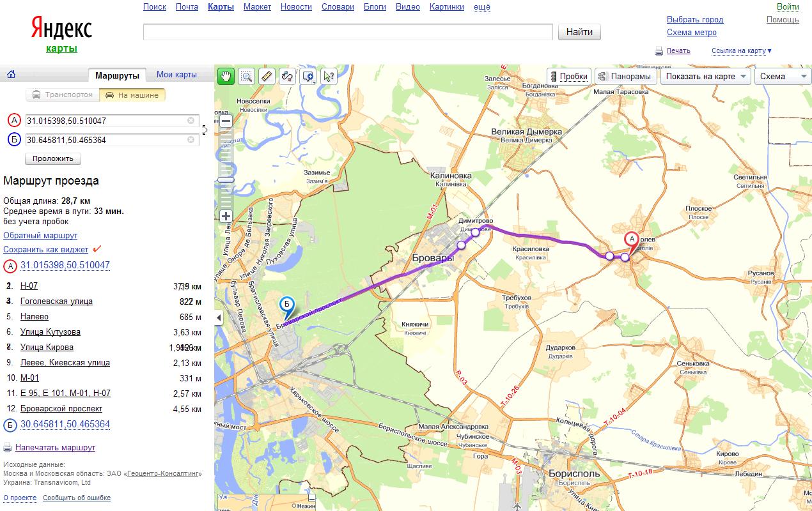The height and width of the screenshot is (511, 812).
Task: Switch to the Маршруты tab
Action: point(117,75)
